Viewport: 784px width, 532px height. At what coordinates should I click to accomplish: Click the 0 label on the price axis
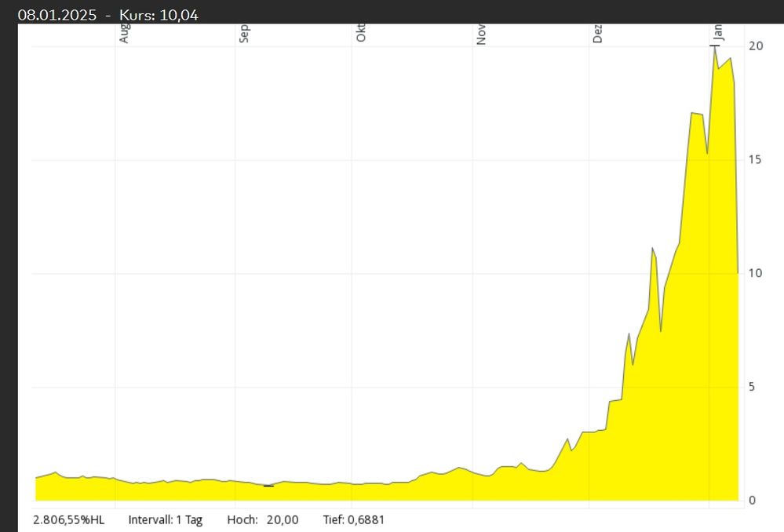click(752, 500)
